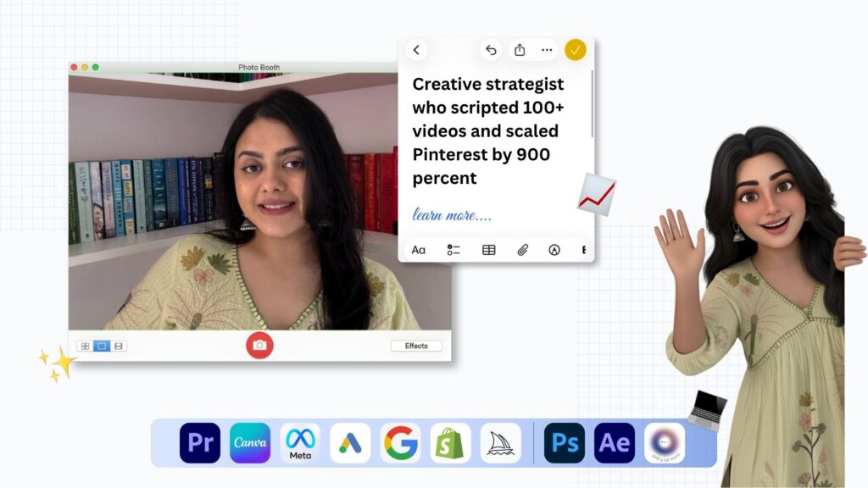868x488 pixels.
Task: Launch Adobe Premiere Pro from the dock
Action: point(199,442)
